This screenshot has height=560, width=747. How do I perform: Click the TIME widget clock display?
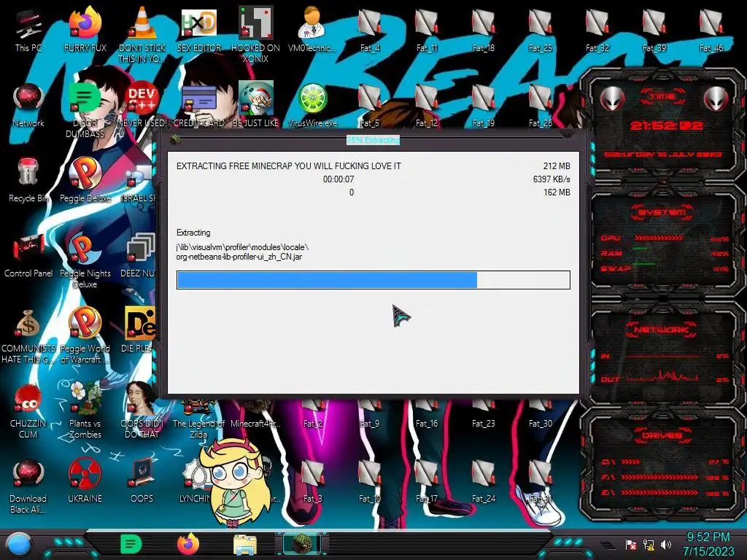coord(666,125)
